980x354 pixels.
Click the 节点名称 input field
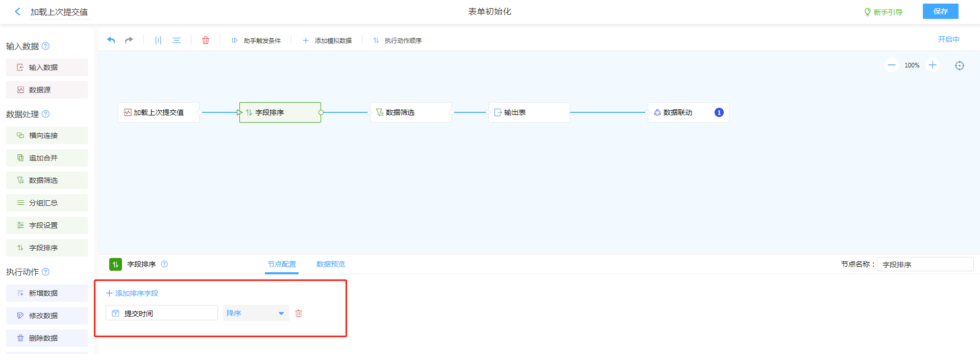tap(925, 264)
